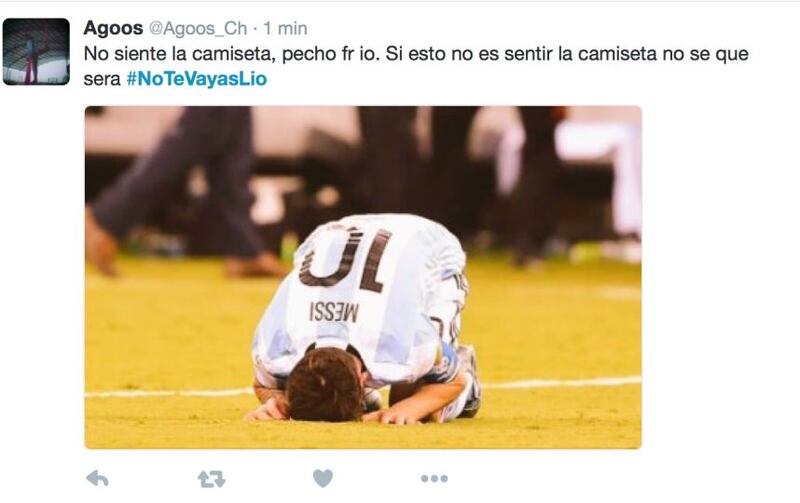The image size is (800, 503).
Task: Click the player's head touching the grass
Action: tap(325, 384)
